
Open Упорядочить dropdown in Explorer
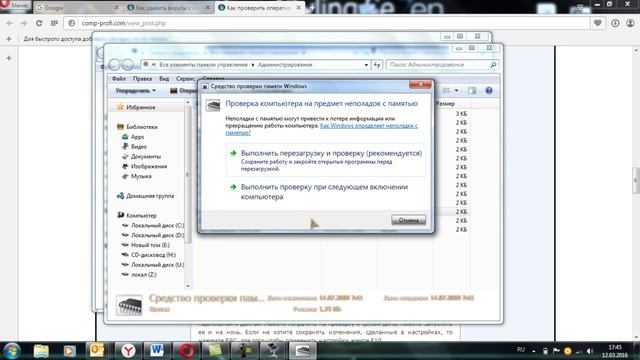click(136, 91)
